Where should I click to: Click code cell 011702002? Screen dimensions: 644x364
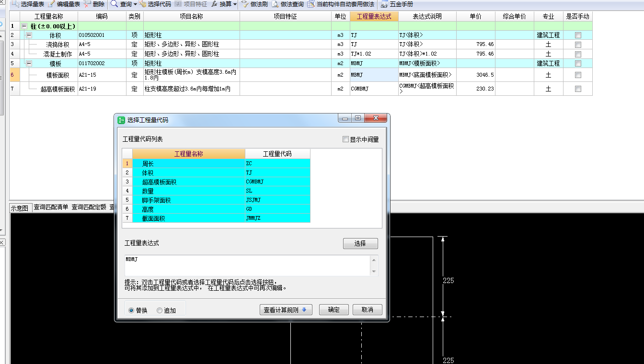(x=102, y=63)
